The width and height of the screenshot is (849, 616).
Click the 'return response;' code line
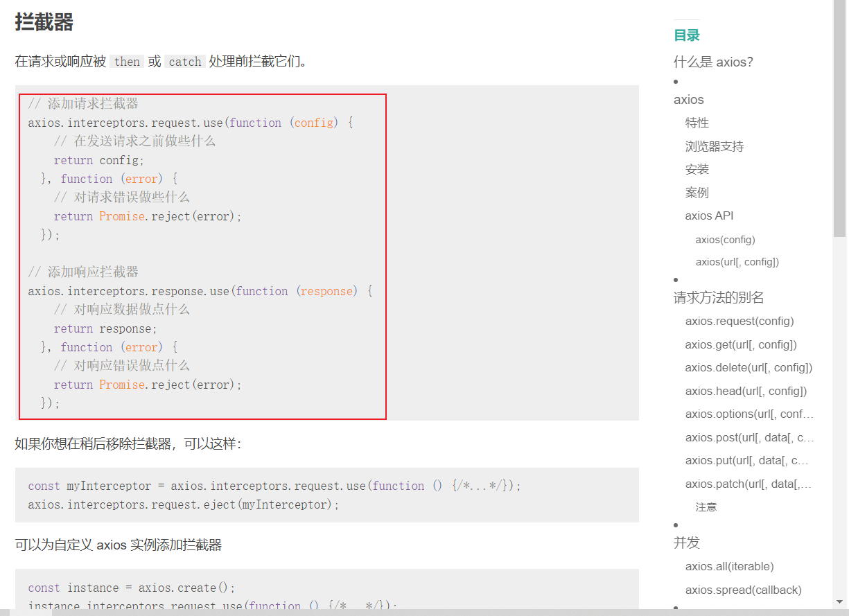(105, 328)
